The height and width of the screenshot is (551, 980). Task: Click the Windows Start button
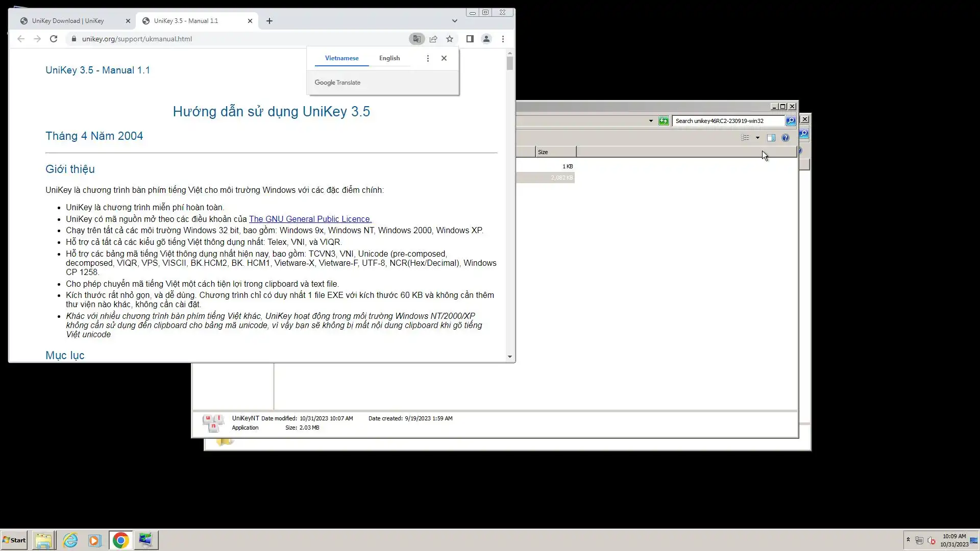coord(14,540)
